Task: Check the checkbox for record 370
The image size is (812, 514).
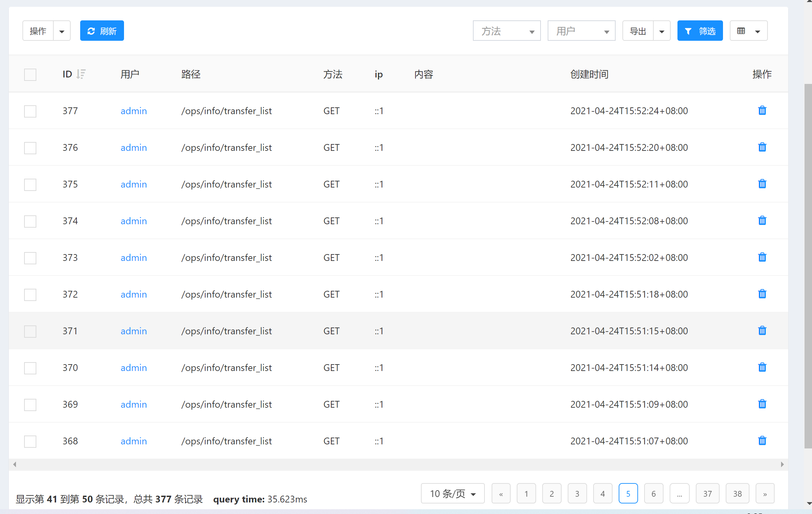Action: click(30, 368)
